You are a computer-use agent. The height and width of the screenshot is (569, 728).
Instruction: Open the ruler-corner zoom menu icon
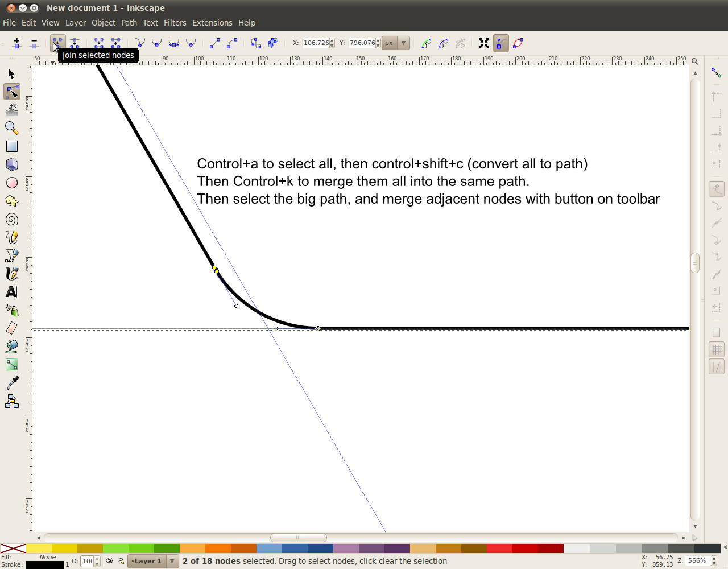point(695,61)
